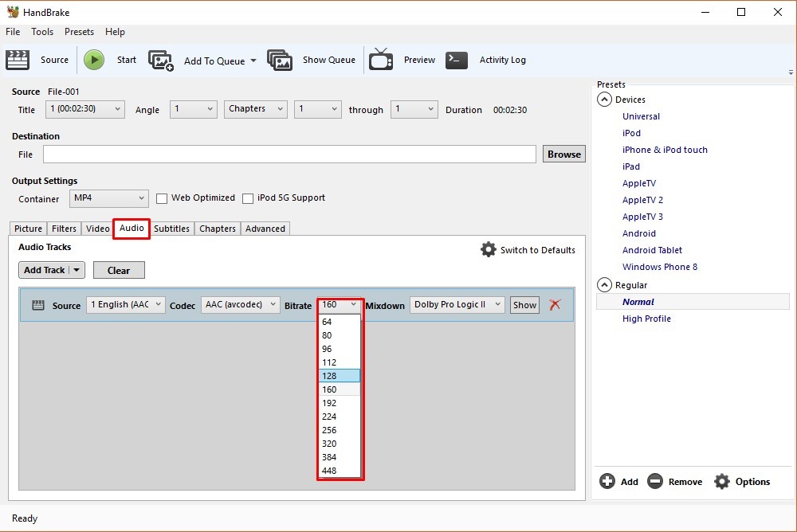Open the Show Queue icon
Viewport: 797px width, 532px height.
[280, 61]
